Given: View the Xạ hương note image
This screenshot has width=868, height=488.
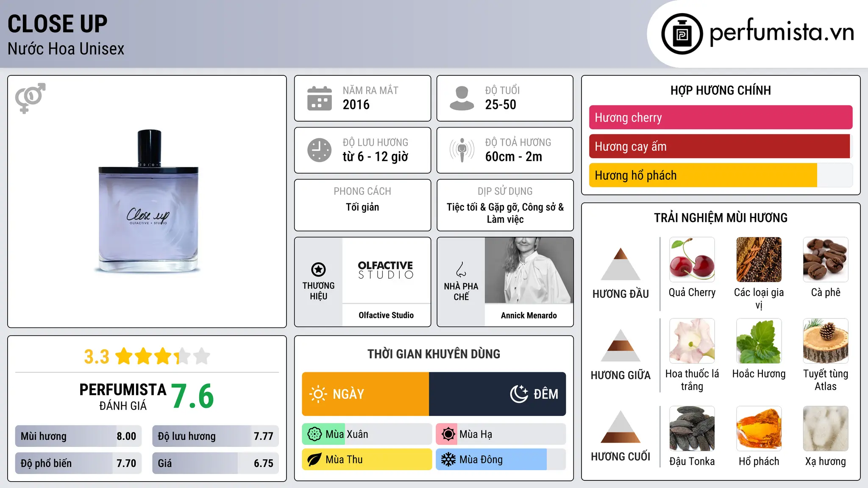Looking at the screenshot, I should (826, 429).
